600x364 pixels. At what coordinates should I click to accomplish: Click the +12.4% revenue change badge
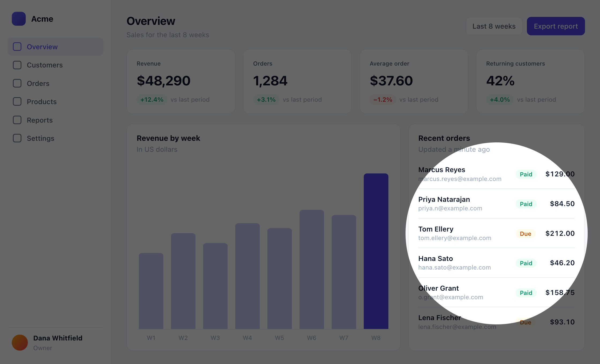pos(152,100)
